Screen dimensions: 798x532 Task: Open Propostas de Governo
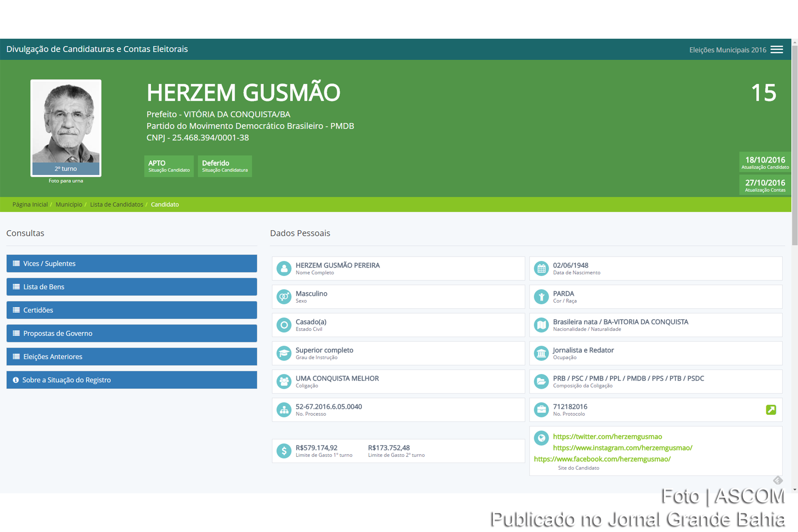[x=132, y=333]
